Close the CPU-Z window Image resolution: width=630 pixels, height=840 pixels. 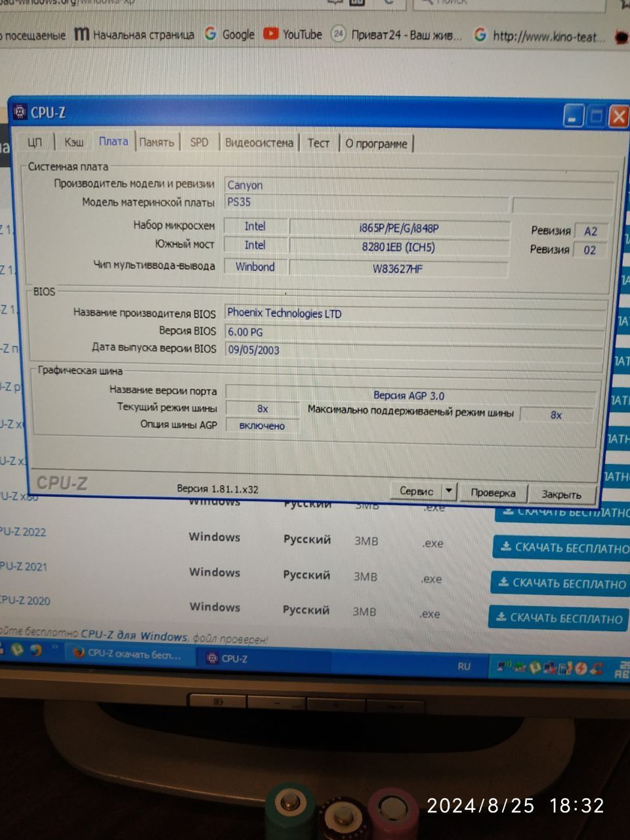[618, 117]
